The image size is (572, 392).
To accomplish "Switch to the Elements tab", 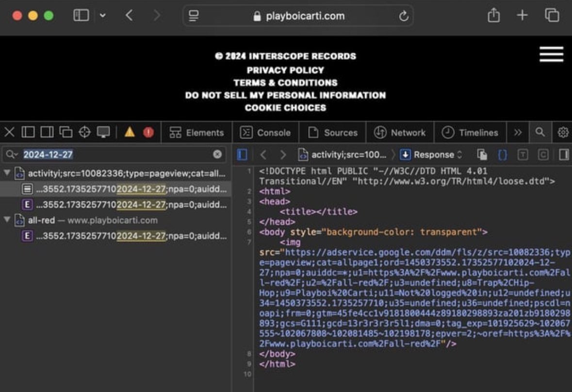I will tap(196, 133).
